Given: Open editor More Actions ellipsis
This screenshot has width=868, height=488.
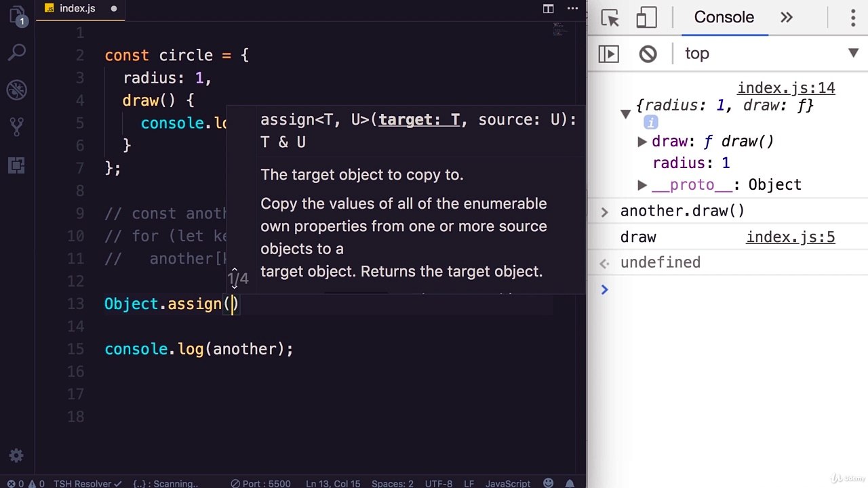Looking at the screenshot, I should pyautogui.click(x=573, y=9).
